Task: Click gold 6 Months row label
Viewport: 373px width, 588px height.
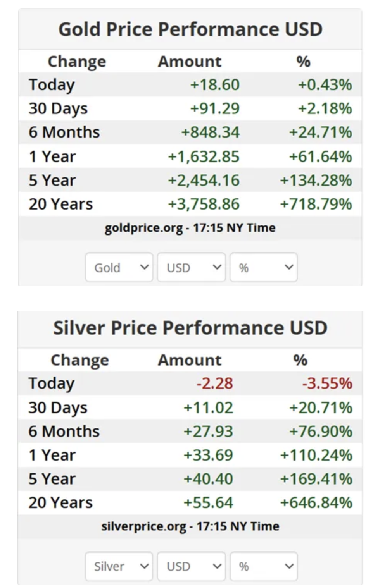Action: pyautogui.click(x=64, y=132)
